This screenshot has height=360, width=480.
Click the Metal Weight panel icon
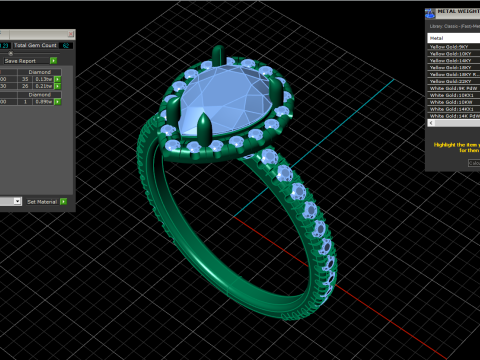point(430,13)
